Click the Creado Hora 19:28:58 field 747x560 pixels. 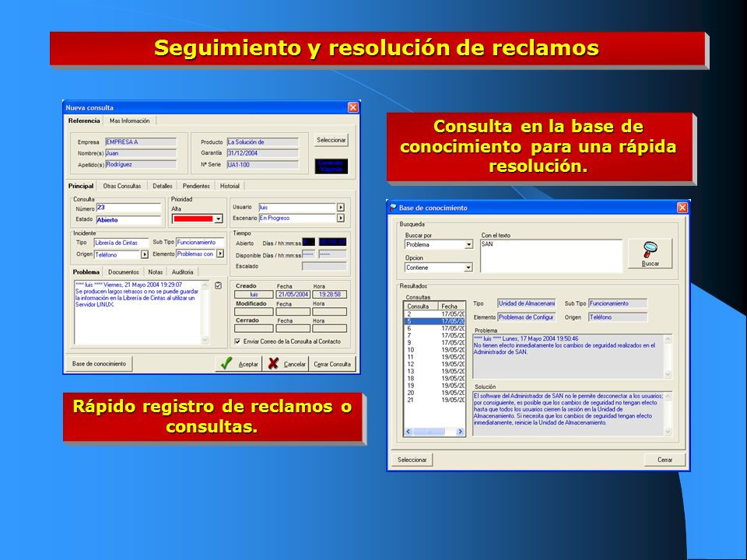[x=330, y=295]
